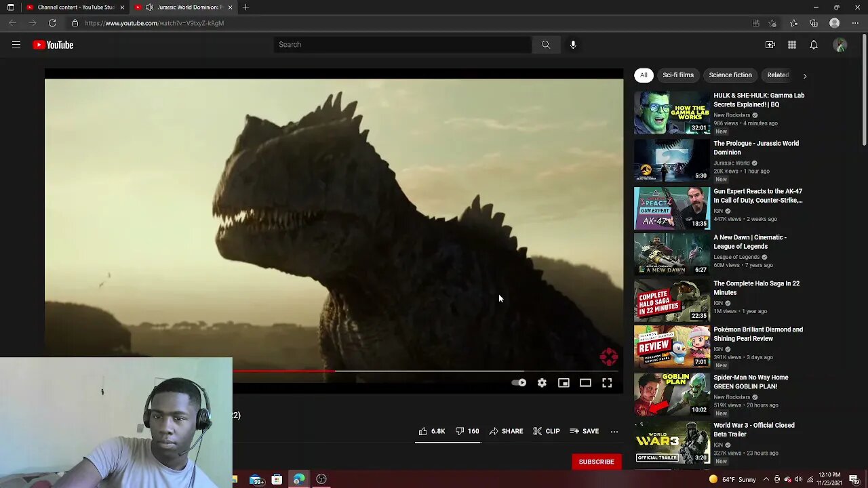Open browser favorites star icon

[793, 23]
